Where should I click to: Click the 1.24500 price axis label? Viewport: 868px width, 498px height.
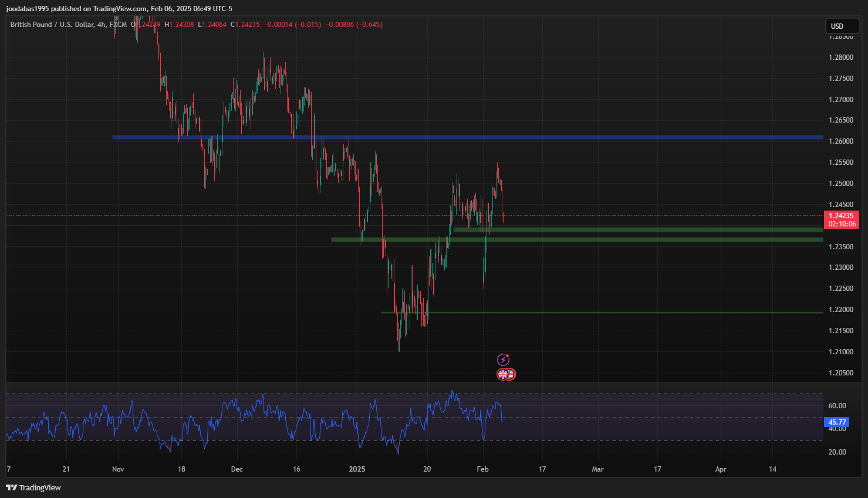840,205
